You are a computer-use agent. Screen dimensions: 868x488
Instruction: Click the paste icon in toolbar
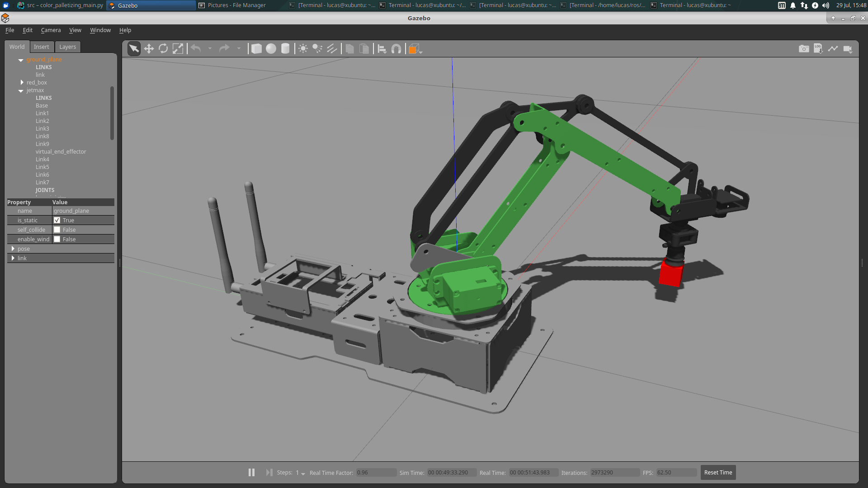point(364,49)
